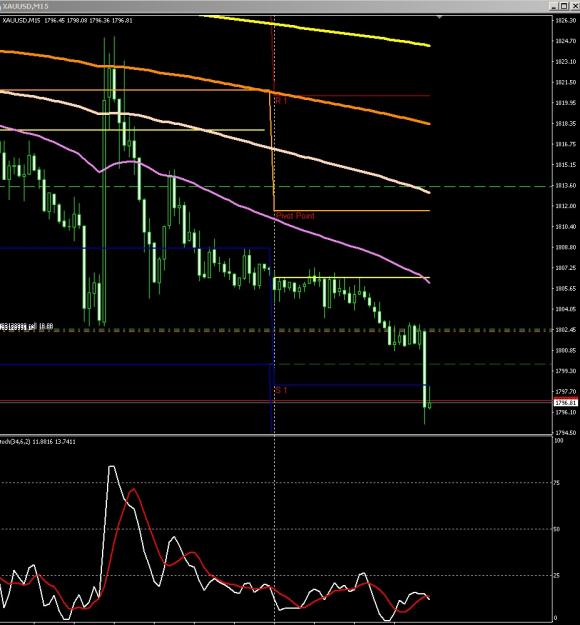Viewport: 580px width, 625px height.
Task: Click the Stoch(34,6,2) indicator label
Action: coord(38,442)
